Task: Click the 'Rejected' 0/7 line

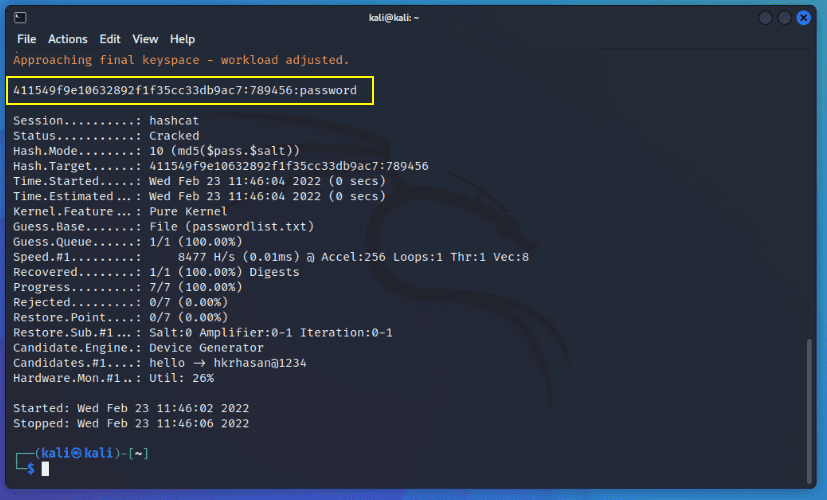Action: coord(120,303)
